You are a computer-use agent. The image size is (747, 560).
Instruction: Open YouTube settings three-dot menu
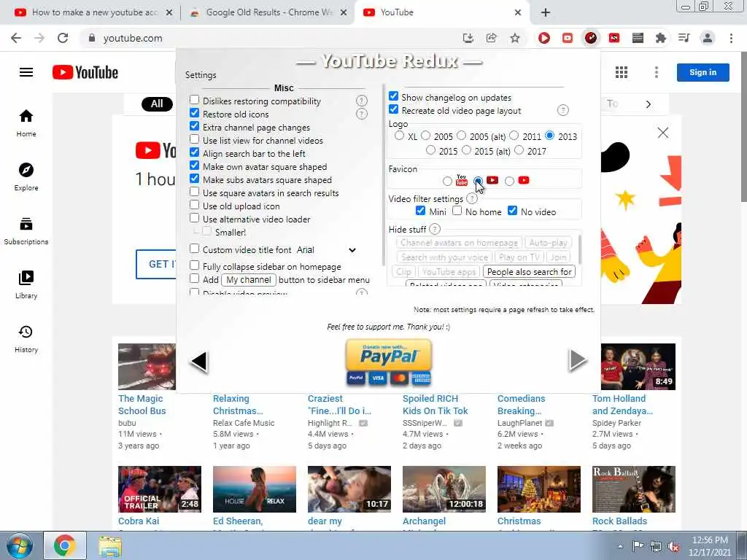click(657, 72)
